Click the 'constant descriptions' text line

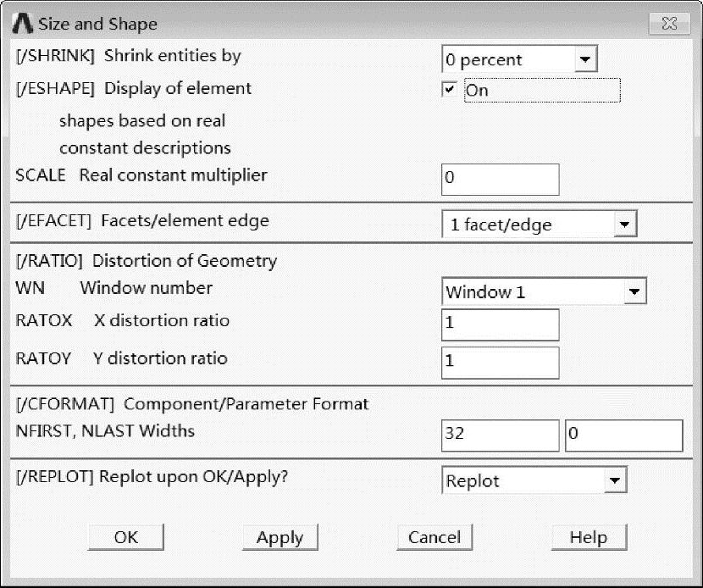(x=145, y=148)
